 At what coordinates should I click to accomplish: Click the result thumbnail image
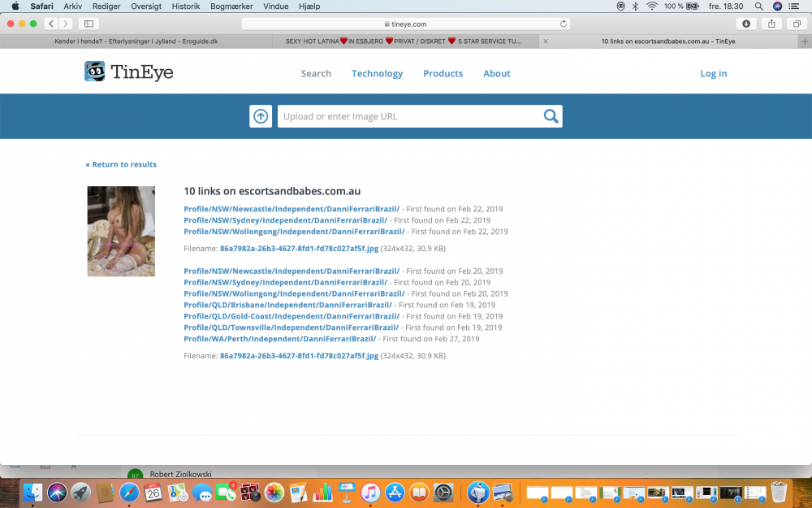[121, 231]
